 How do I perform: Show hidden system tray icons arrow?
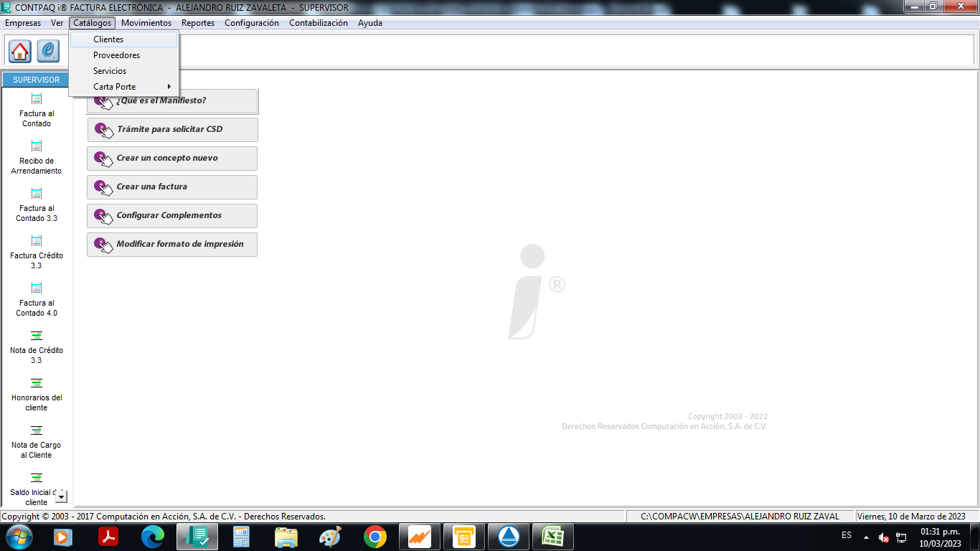(x=866, y=537)
